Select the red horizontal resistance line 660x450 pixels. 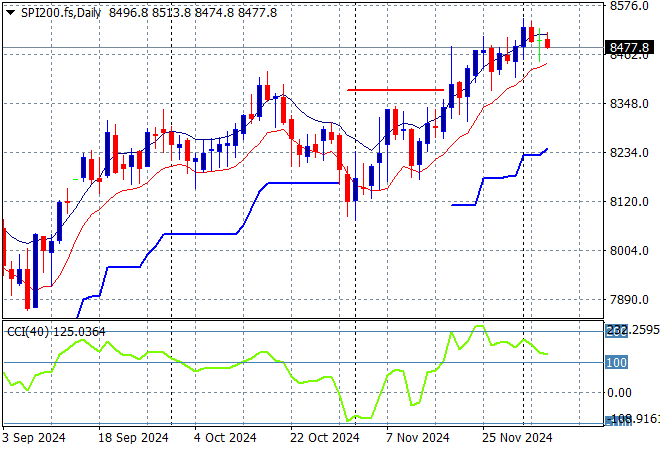[395, 90]
